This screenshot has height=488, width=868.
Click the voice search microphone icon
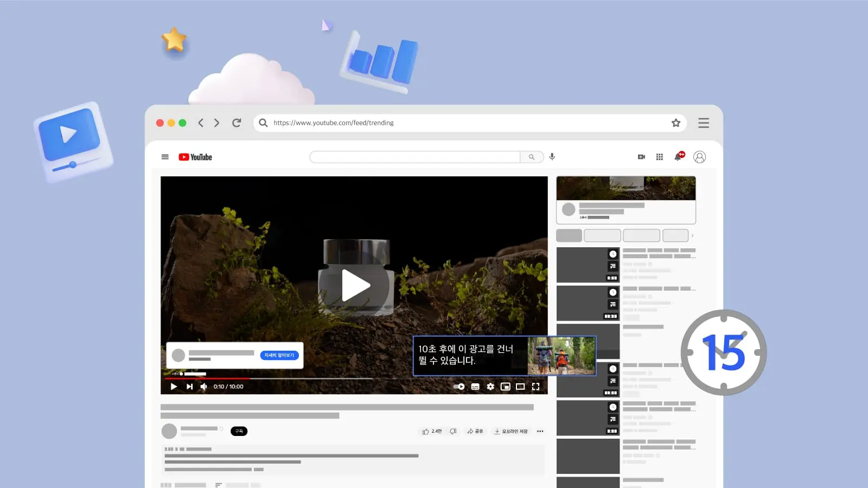(x=552, y=157)
